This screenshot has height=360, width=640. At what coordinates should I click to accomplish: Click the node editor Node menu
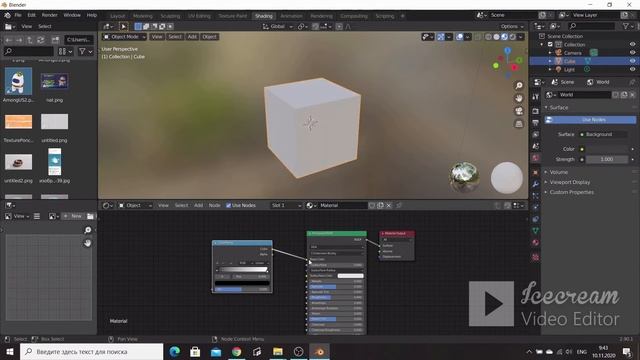[x=214, y=205]
